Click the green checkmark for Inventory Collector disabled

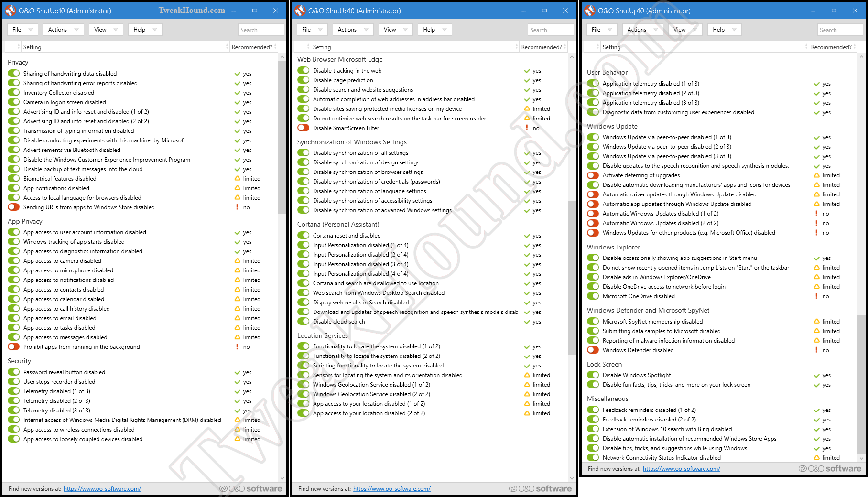coord(237,93)
